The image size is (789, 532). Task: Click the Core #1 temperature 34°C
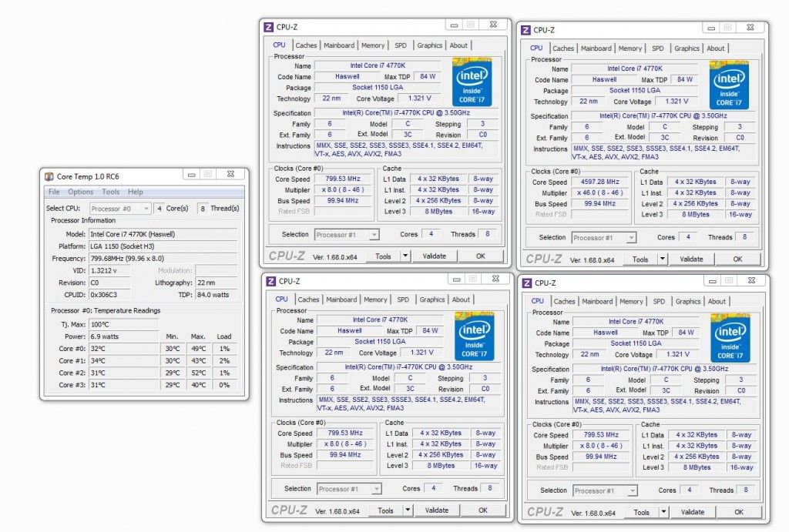tap(124, 360)
